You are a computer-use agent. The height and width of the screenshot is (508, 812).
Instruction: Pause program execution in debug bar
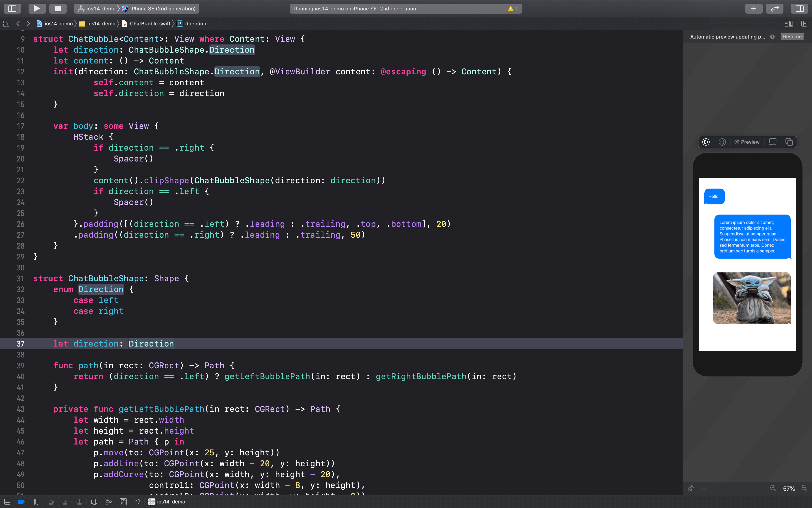click(36, 502)
